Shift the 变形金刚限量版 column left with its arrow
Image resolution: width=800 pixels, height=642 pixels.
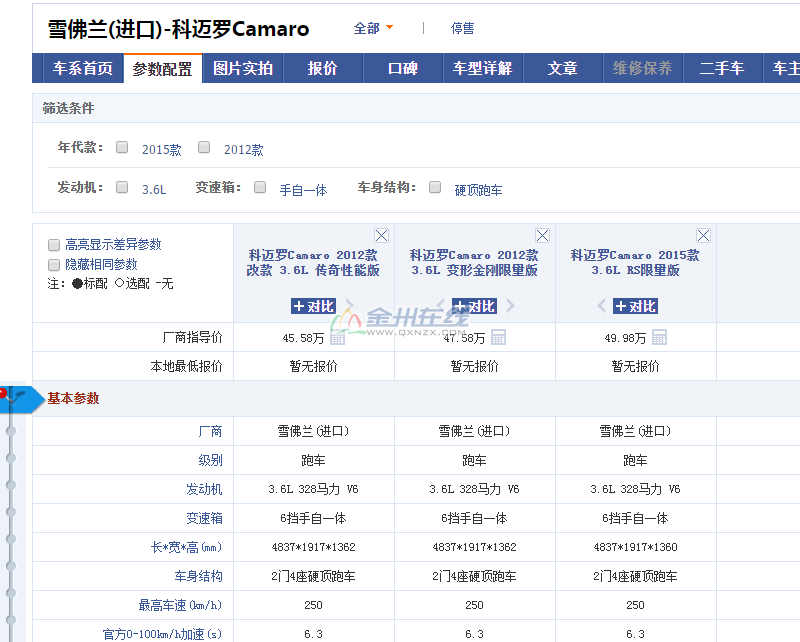tap(441, 306)
